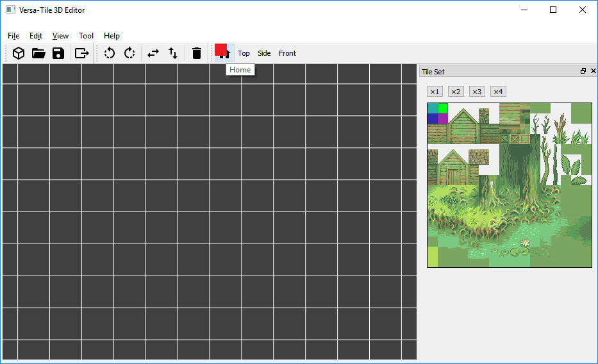Save using the floppy disk icon
The height and width of the screenshot is (364, 598).
(58, 53)
